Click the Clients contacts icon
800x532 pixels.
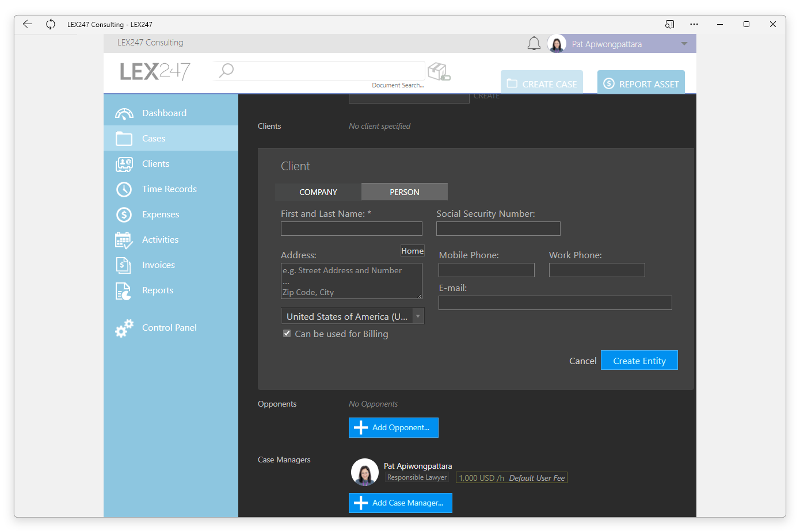[124, 164]
